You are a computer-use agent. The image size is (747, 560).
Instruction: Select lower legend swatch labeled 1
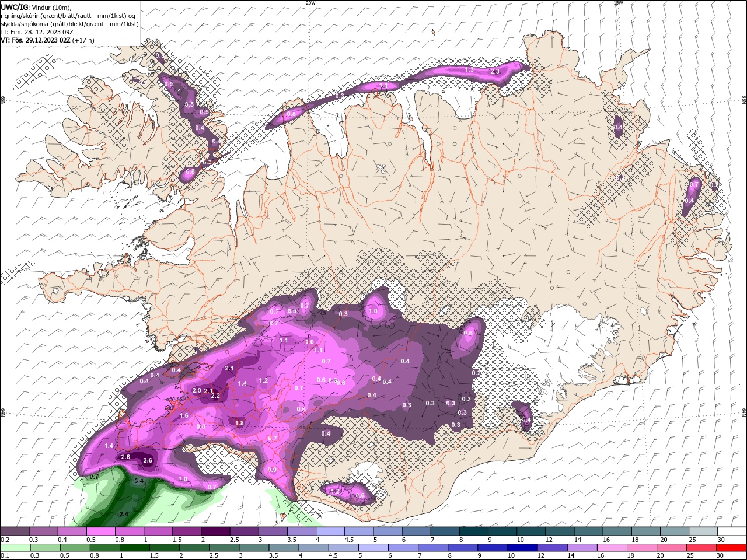click(x=134, y=548)
